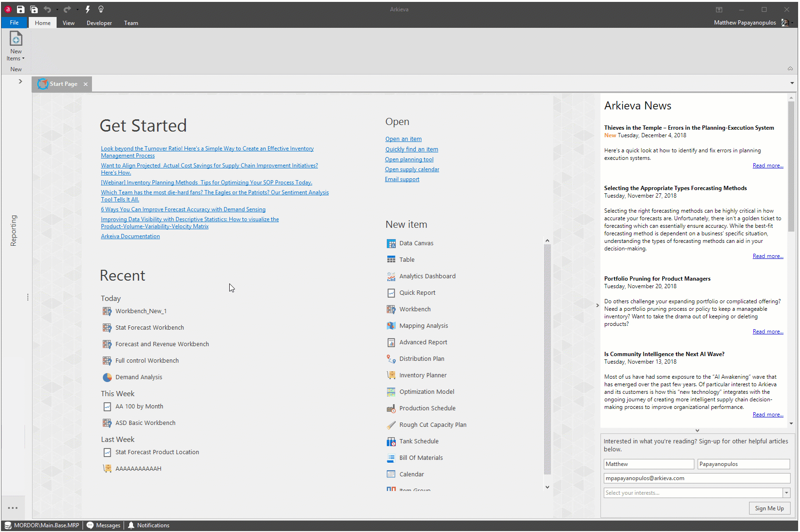800x532 pixels.
Task: Click the Save All icon in title bar
Action: pyautogui.click(x=34, y=9)
